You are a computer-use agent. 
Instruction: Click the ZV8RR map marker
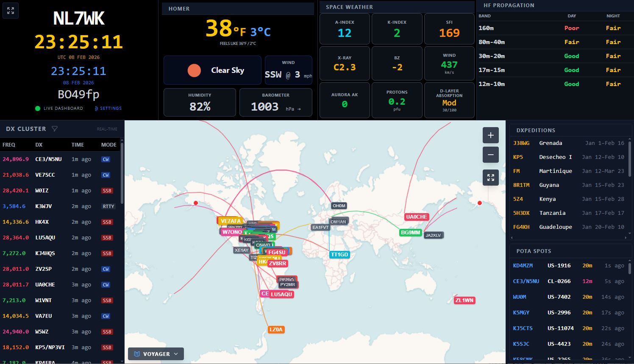[x=278, y=263]
